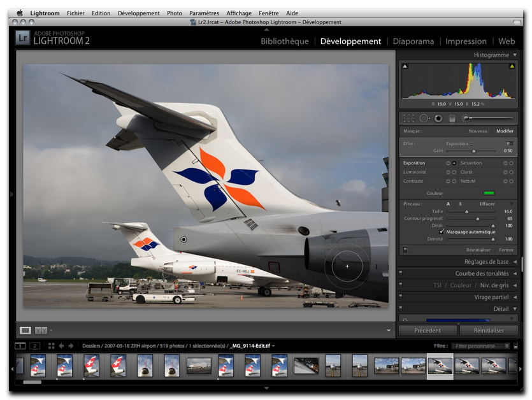This screenshot has width=532, height=400.
Task: Toggle the Détail panel switch
Action: [x=401, y=309]
